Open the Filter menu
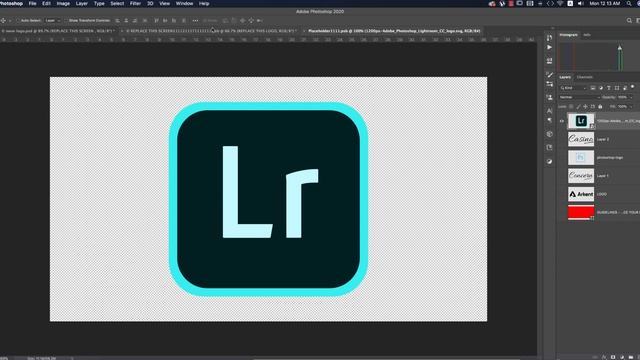 coord(135,3)
